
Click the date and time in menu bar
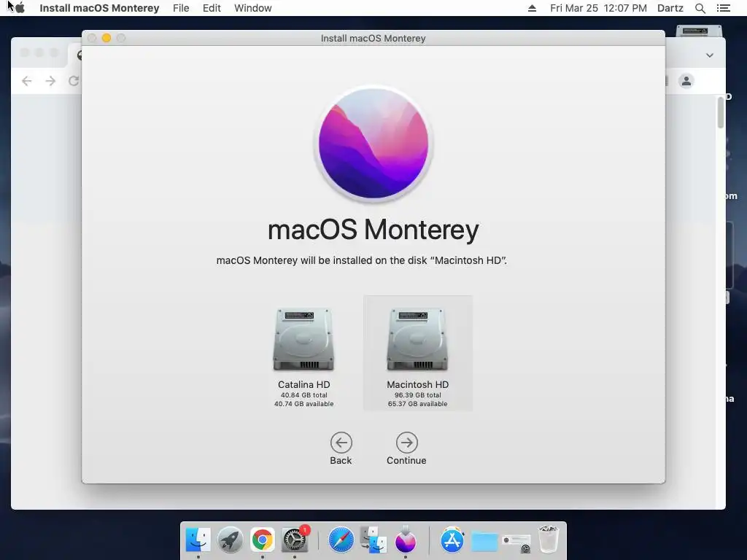point(598,8)
